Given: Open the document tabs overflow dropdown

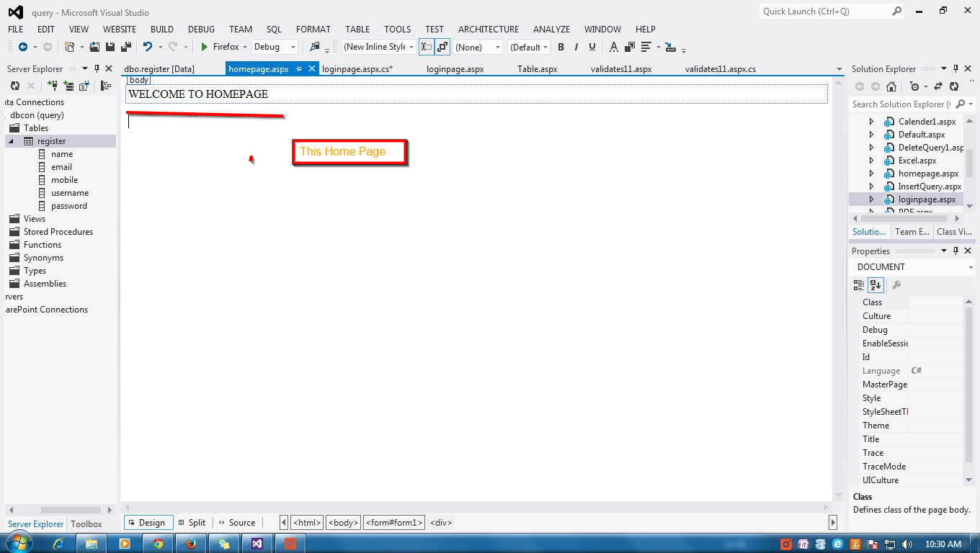Looking at the screenshot, I should click(839, 69).
